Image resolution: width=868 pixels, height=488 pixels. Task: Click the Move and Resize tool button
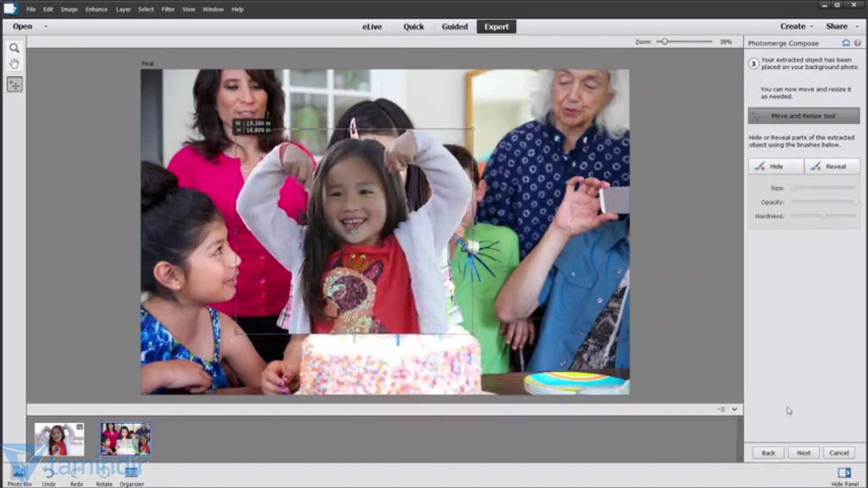pos(804,116)
